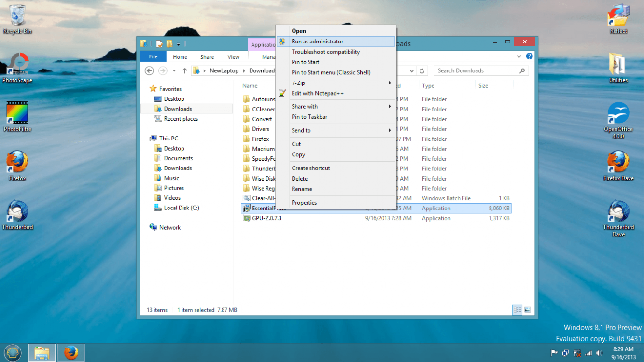The width and height of the screenshot is (644, 362).
Task: Click New folder icon in quick access toolbar
Action: tap(169, 44)
